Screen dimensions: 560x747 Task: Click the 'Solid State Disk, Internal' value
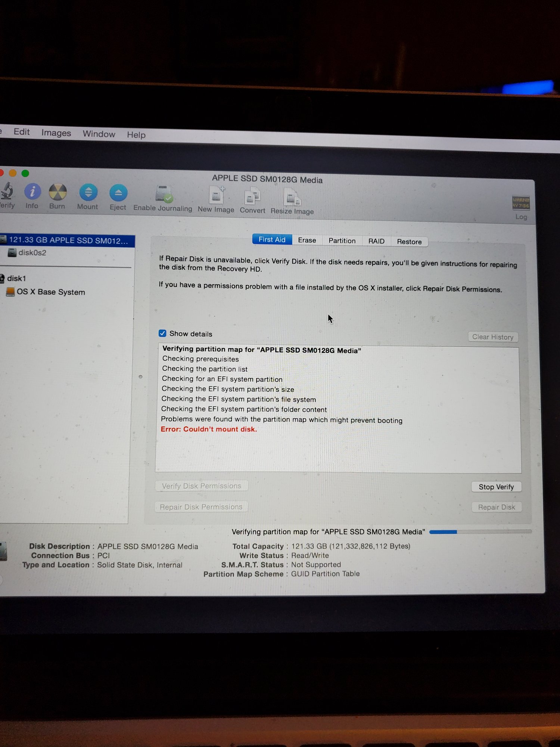point(140,565)
